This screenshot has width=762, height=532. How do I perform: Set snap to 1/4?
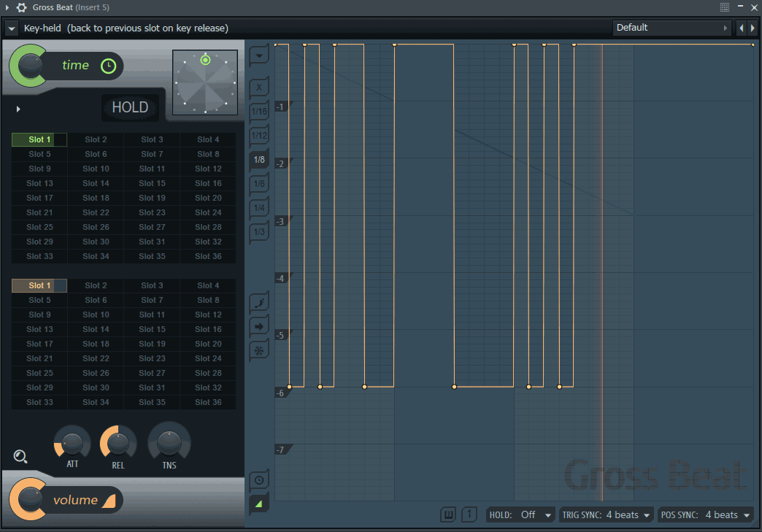259,207
